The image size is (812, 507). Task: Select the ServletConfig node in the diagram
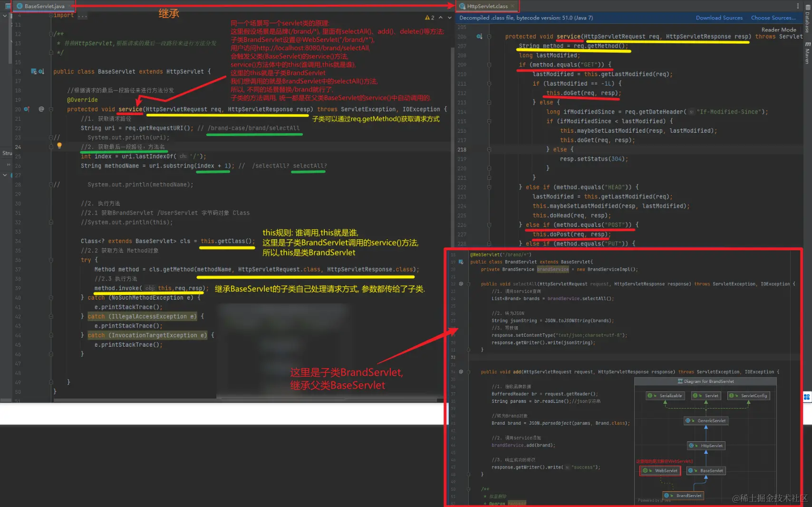(749, 396)
